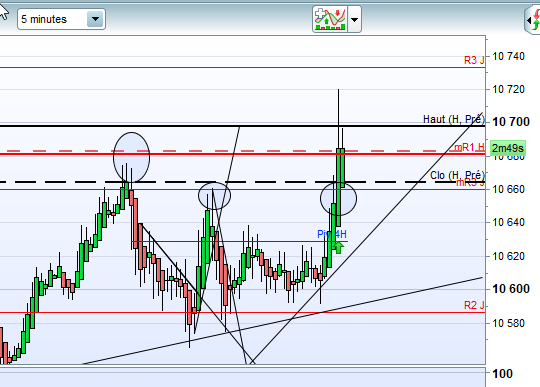Screen dimensions: 540x387
Task: Click the 100 label on lower indicator axis
Action: [x=502, y=374]
